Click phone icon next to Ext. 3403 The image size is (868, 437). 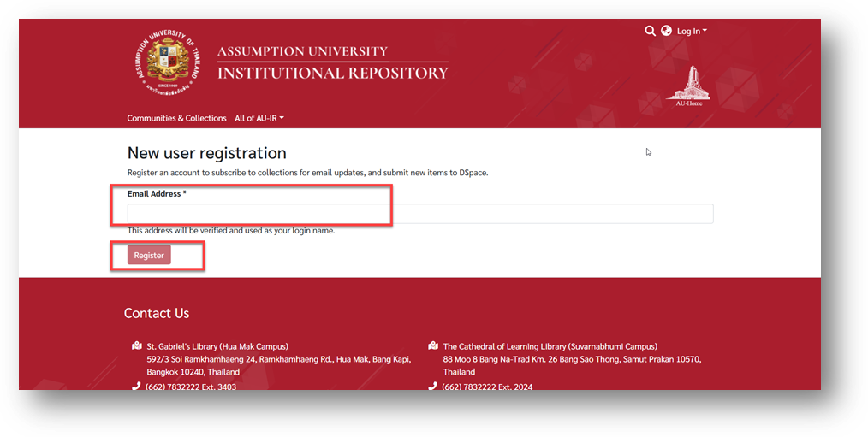[136, 387]
